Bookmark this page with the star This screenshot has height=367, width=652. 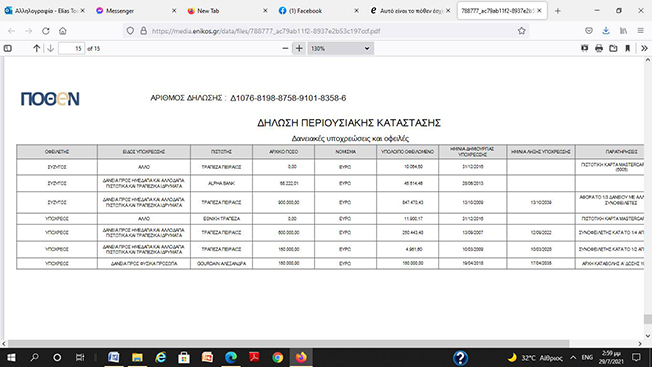[521, 31]
